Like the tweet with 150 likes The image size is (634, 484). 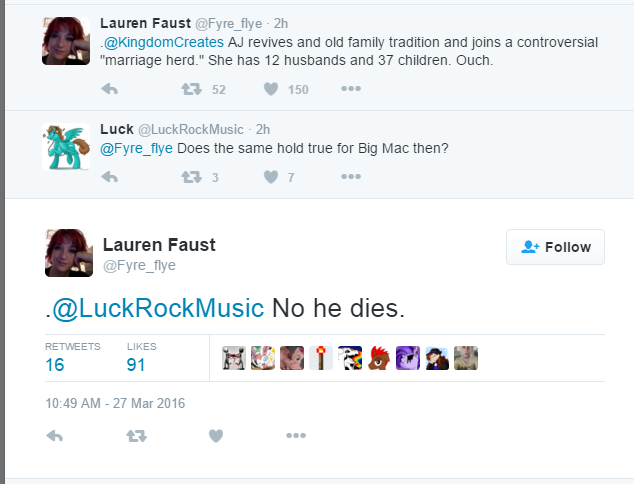click(270, 89)
